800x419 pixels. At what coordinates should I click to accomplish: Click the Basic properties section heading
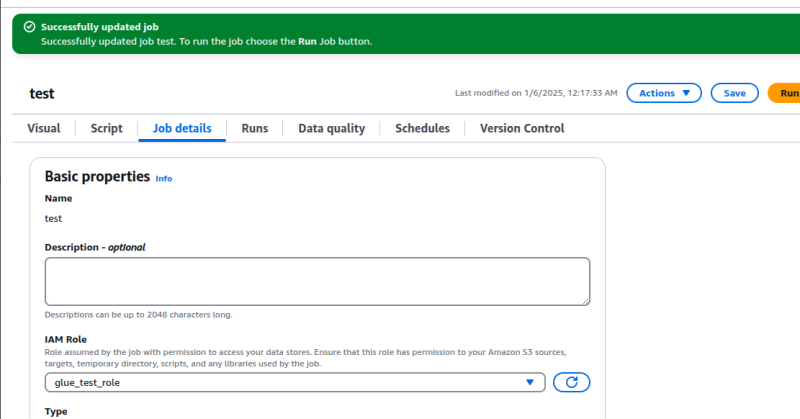point(97,177)
